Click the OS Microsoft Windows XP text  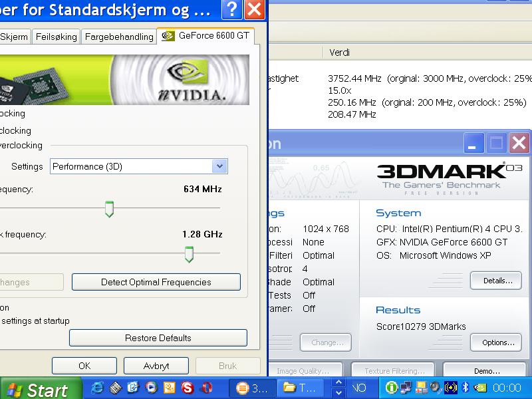tap(434, 255)
